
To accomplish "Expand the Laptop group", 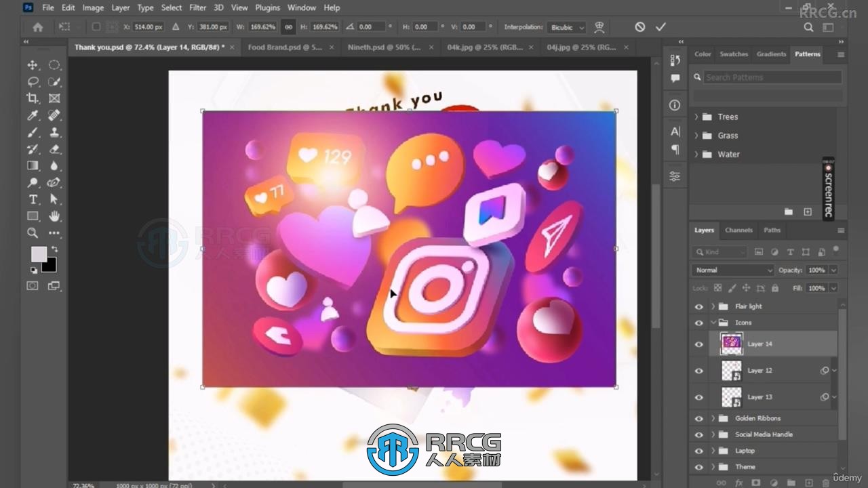I will [713, 451].
